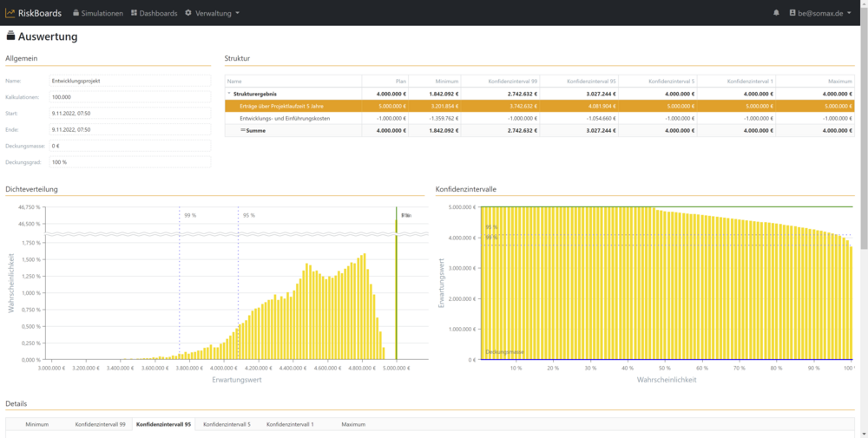Click the RiskBoards chart logo icon
868x438 pixels.
point(10,13)
